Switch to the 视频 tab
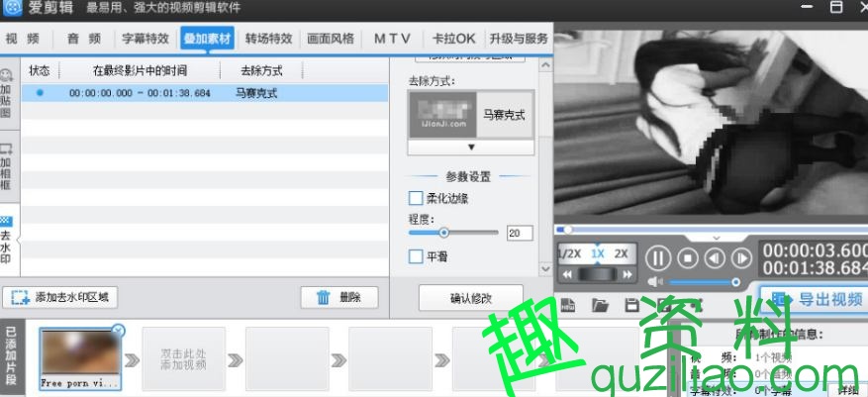This screenshot has width=868, height=397. click(x=23, y=39)
